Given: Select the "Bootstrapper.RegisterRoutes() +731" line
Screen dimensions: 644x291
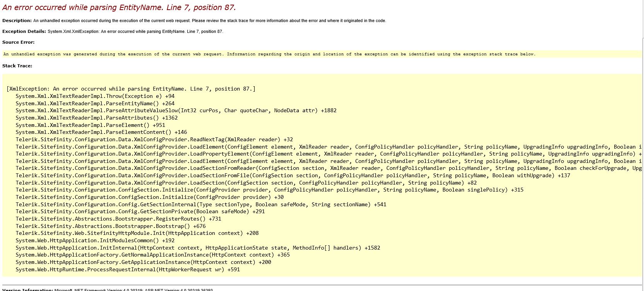Looking at the screenshot, I should coord(119,219).
